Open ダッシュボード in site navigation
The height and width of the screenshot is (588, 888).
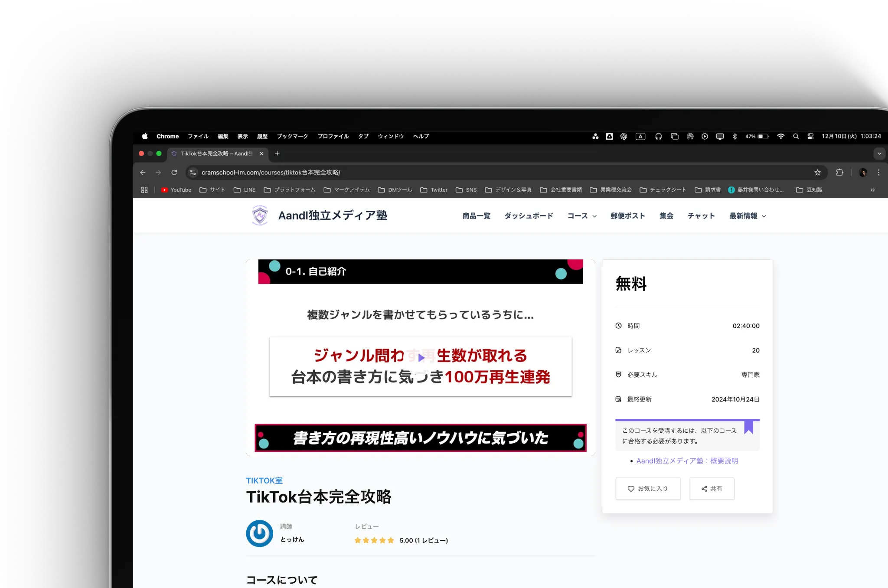point(529,216)
